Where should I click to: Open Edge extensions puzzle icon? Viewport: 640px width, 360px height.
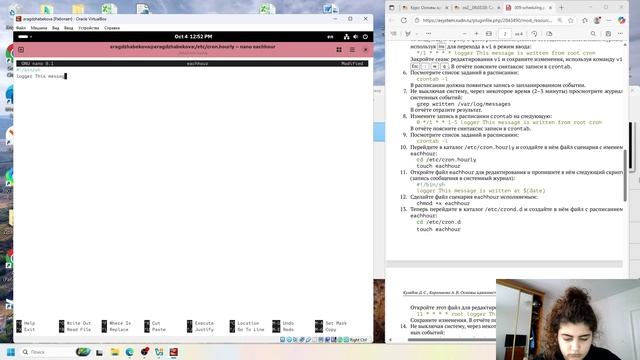tap(585, 20)
